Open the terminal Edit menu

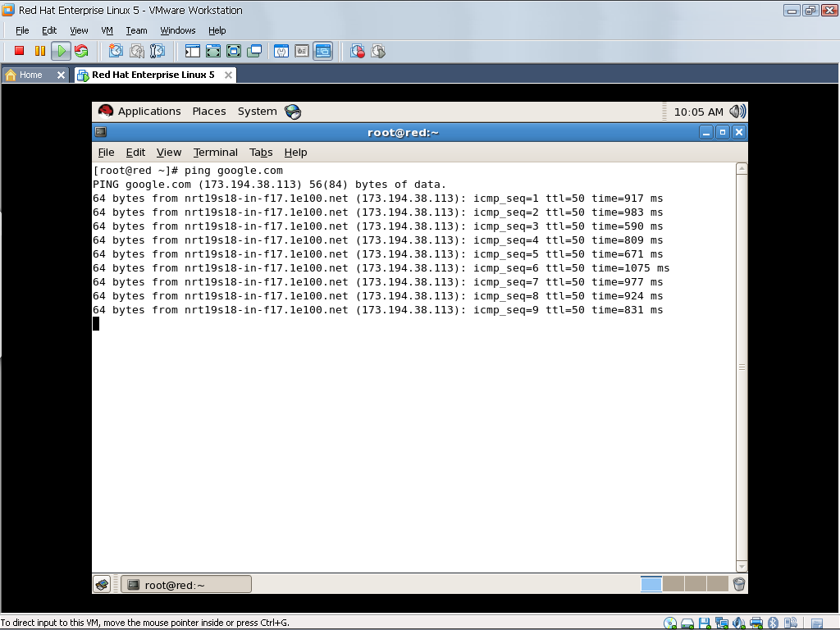click(x=135, y=152)
